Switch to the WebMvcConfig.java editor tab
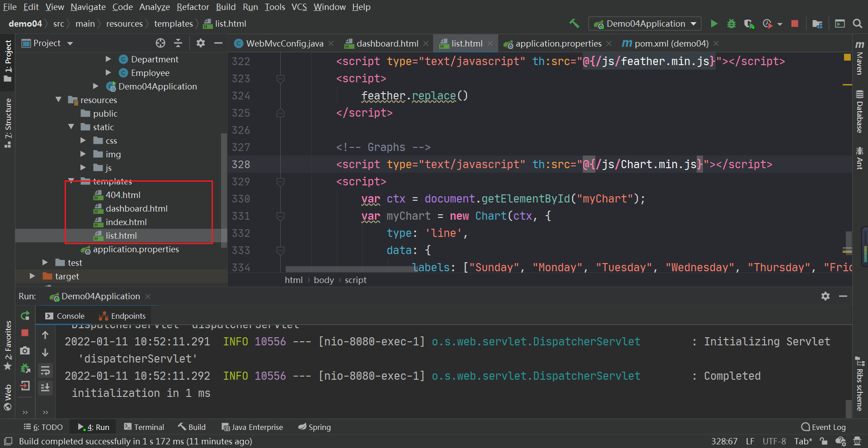The height and width of the screenshot is (448, 868). (x=284, y=43)
